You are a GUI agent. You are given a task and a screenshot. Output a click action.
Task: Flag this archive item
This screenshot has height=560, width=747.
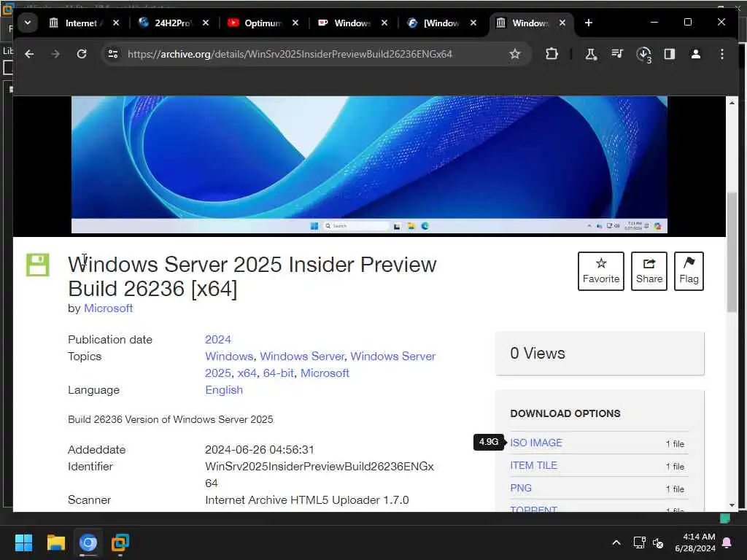[x=689, y=271]
